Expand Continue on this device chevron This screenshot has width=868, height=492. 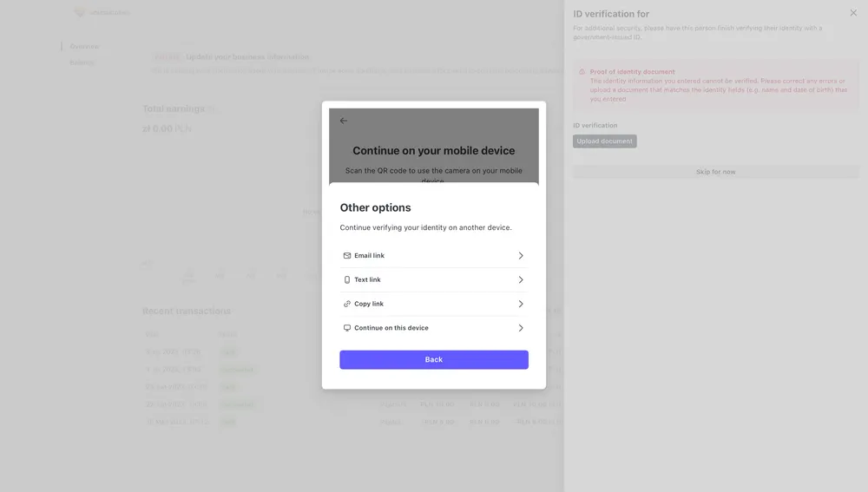[x=520, y=328]
